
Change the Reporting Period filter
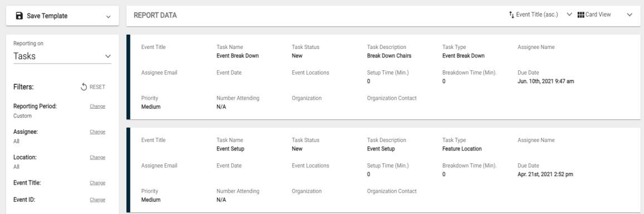point(97,106)
